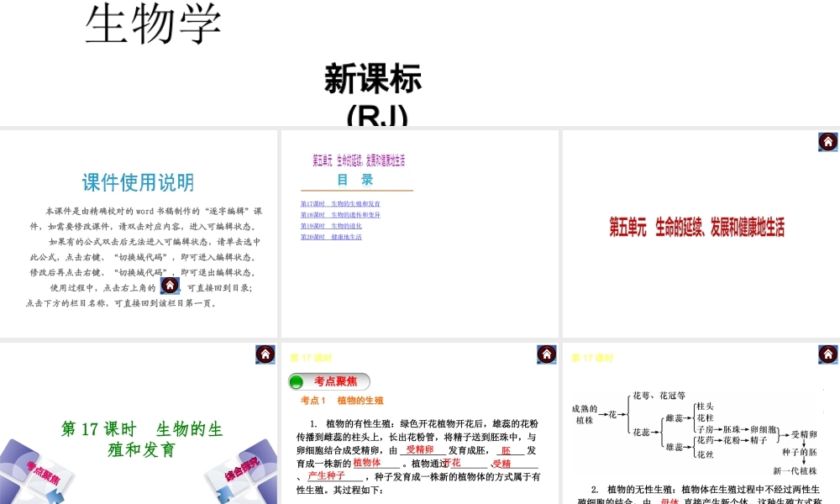Click the 课件使用说明 heading
The width and height of the screenshot is (840, 504).
138,182
